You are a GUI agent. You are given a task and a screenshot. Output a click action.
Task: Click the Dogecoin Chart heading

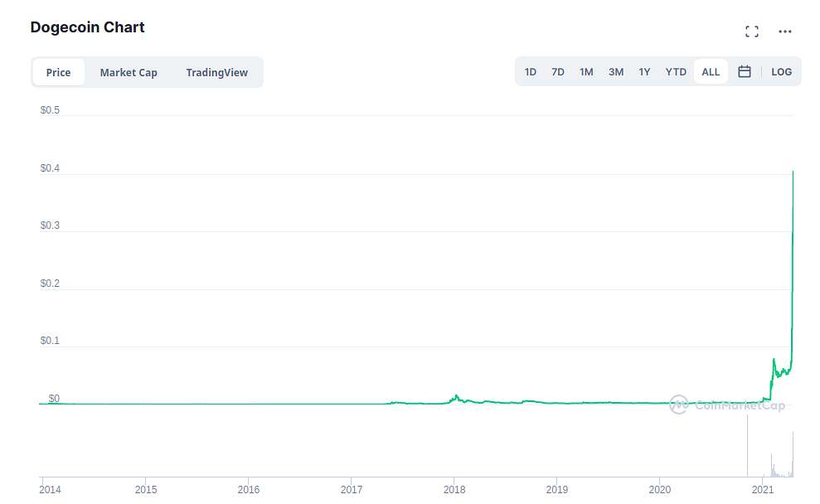[87, 27]
